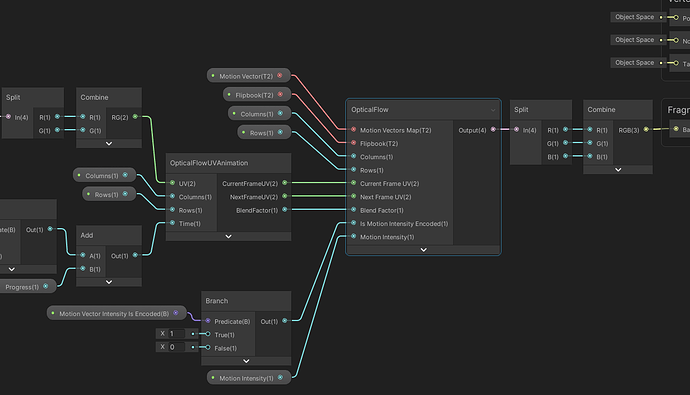Select the OpticalFlowUVAnimation node title
This screenshot has height=395, width=690.
(209, 163)
